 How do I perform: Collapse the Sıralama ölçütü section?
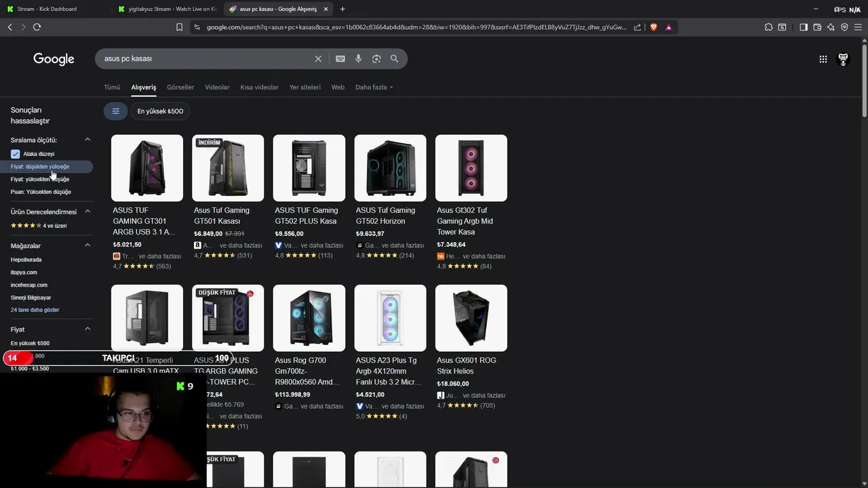[87, 140]
